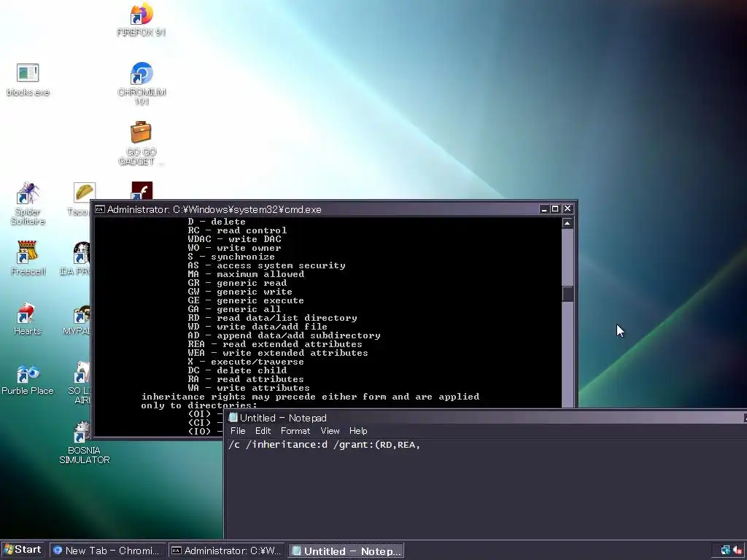747x560 pixels.
Task: Click the 'MA - maximum allowed' line
Action: coord(246,274)
